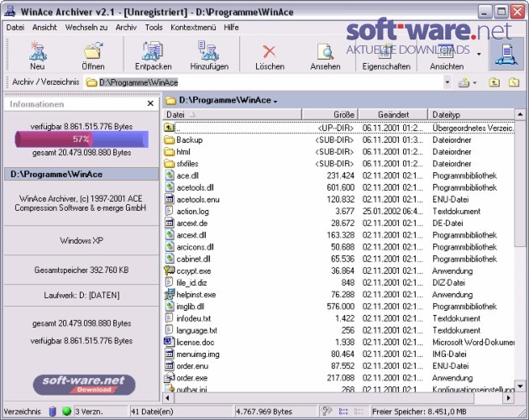The image size is (529, 420).
Task: Select the arcext.de file name
Action: (x=191, y=223)
